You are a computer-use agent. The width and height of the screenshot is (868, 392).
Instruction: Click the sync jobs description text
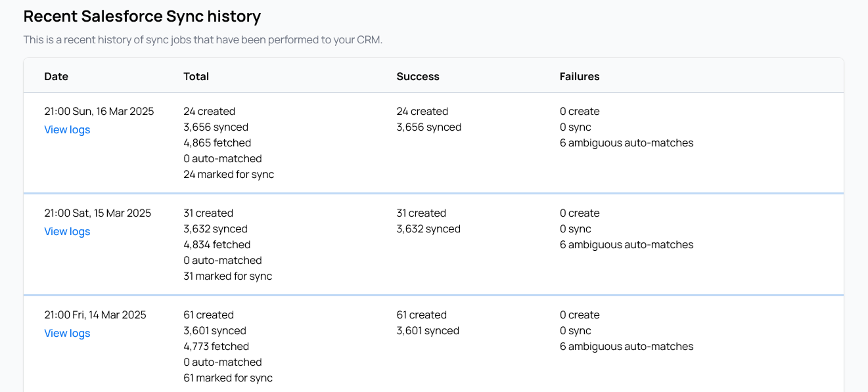(202, 40)
